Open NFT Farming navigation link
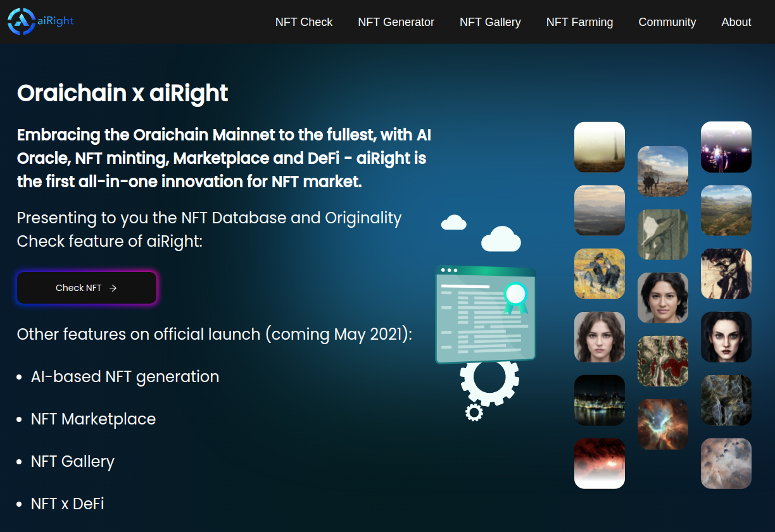This screenshot has height=532, width=775. (x=579, y=22)
